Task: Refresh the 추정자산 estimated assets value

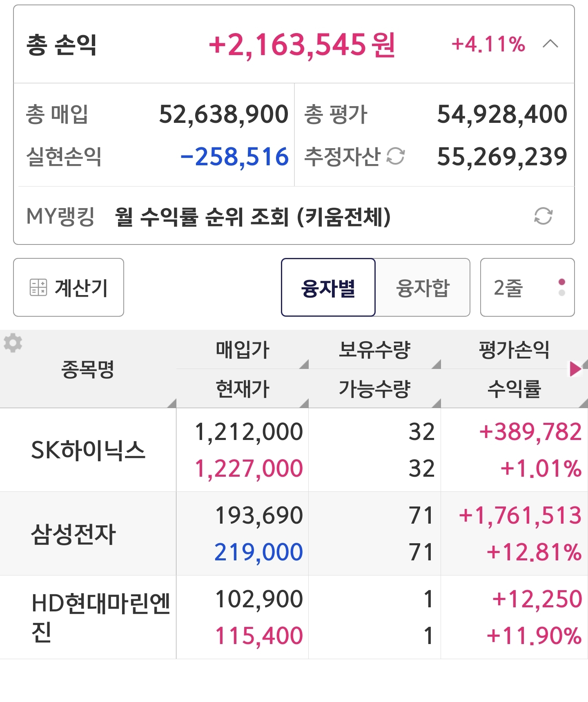Action: pos(395,156)
